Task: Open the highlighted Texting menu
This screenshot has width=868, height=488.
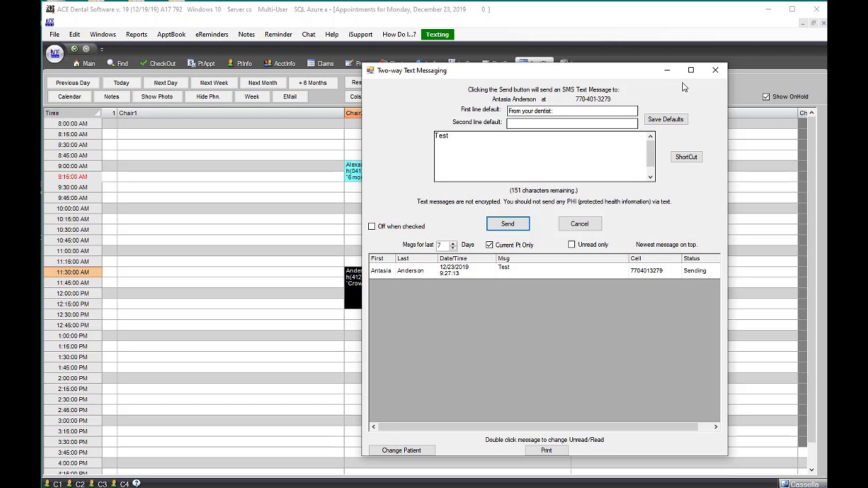Action: [x=437, y=35]
